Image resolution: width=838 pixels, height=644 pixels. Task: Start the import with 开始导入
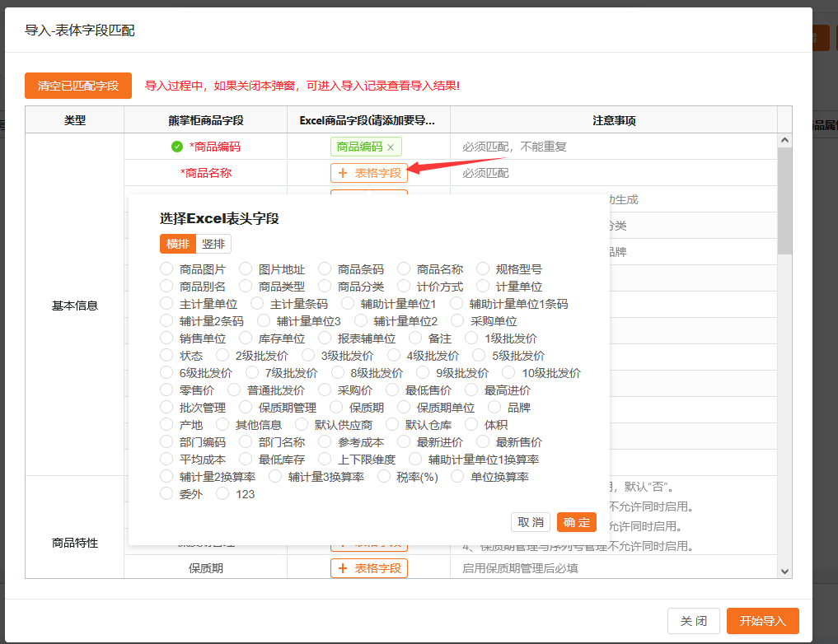[x=762, y=621]
